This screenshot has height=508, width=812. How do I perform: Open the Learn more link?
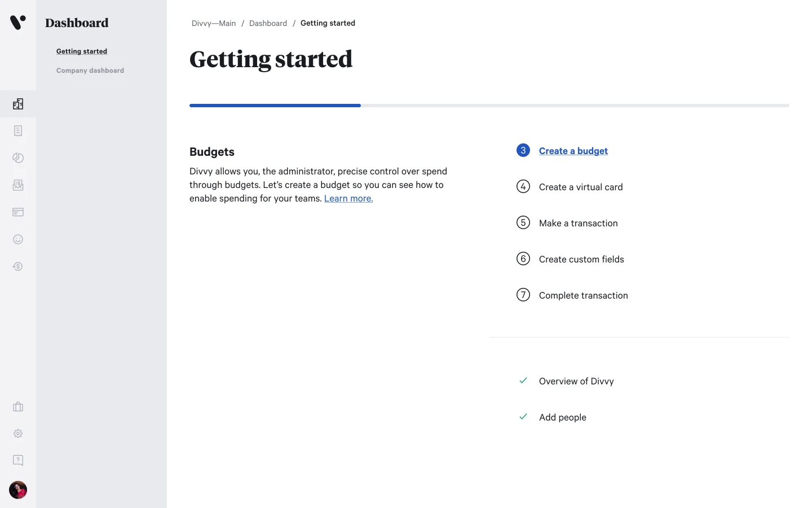point(348,199)
